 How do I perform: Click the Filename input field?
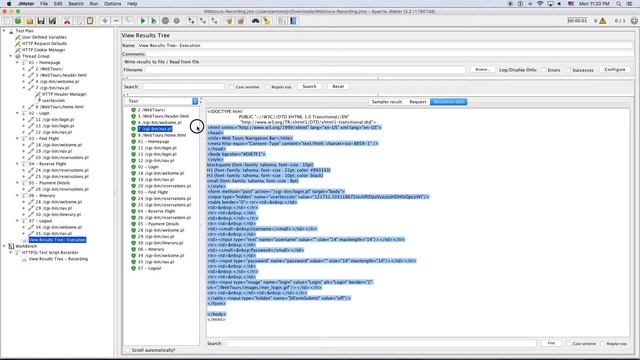pos(305,70)
